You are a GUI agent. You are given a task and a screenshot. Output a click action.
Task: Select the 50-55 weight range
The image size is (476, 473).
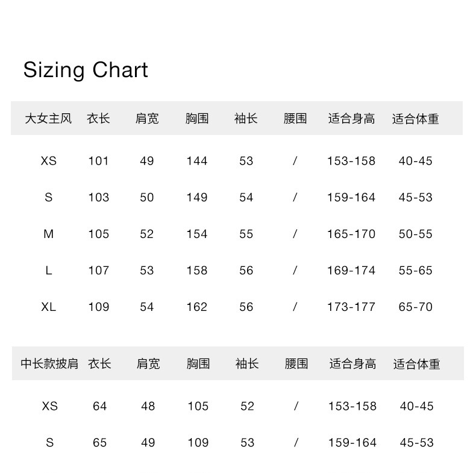coord(416,234)
